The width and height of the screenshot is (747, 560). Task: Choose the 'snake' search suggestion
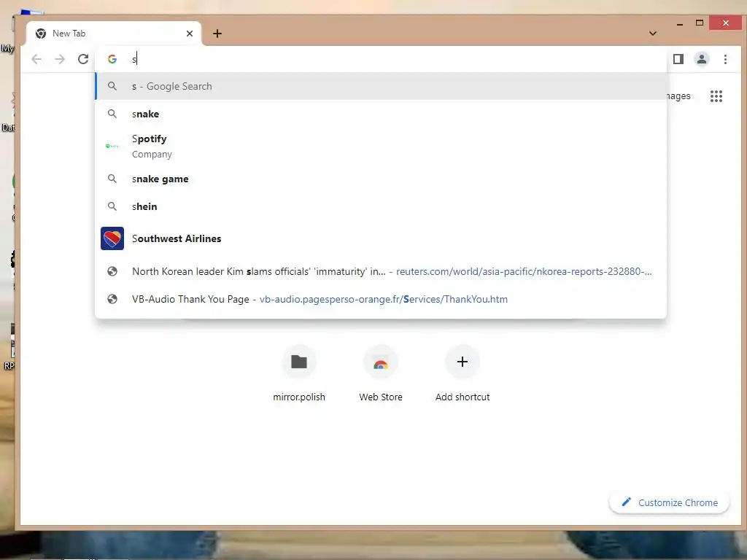(x=381, y=114)
